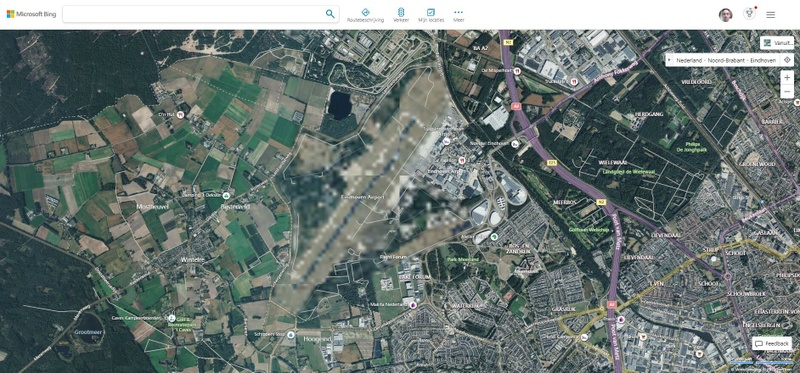Click the Bijsterveld label

click(x=235, y=207)
